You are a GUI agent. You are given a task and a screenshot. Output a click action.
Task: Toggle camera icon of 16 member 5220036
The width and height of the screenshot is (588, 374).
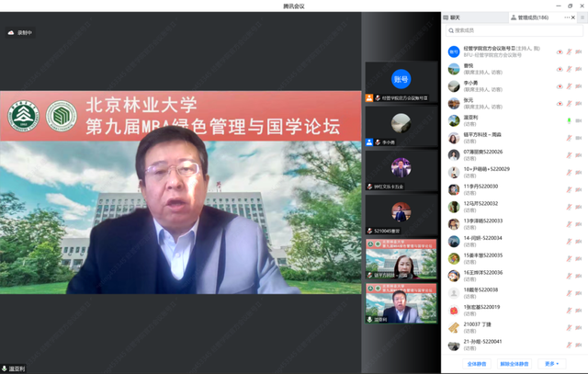[x=579, y=276]
